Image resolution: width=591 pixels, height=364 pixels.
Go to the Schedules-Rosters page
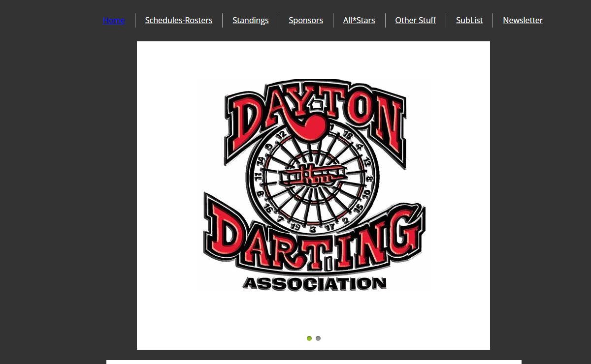179,20
